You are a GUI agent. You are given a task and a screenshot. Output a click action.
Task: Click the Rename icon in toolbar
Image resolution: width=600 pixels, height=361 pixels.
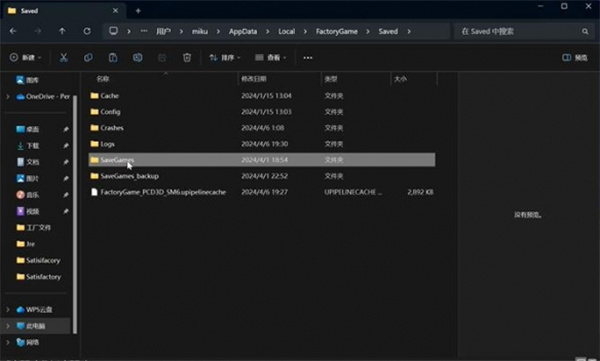point(138,57)
